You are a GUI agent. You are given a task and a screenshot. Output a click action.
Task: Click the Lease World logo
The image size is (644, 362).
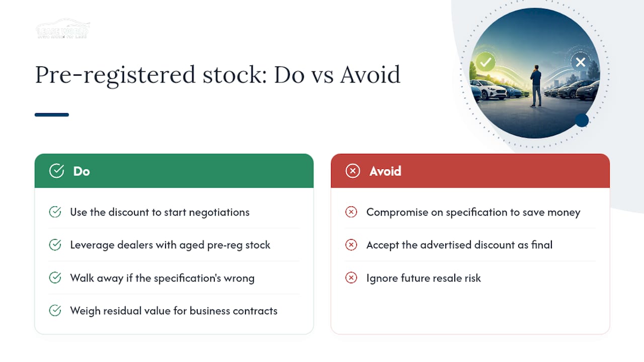pos(63,29)
